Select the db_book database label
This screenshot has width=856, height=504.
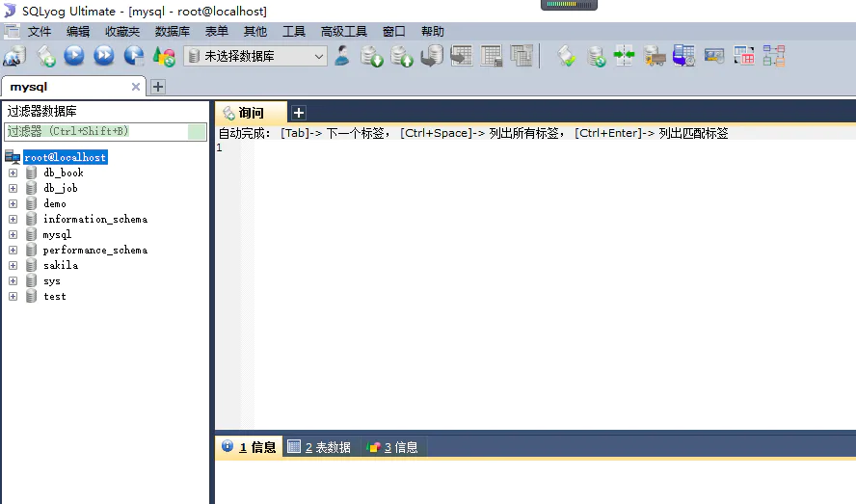coord(64,173)
